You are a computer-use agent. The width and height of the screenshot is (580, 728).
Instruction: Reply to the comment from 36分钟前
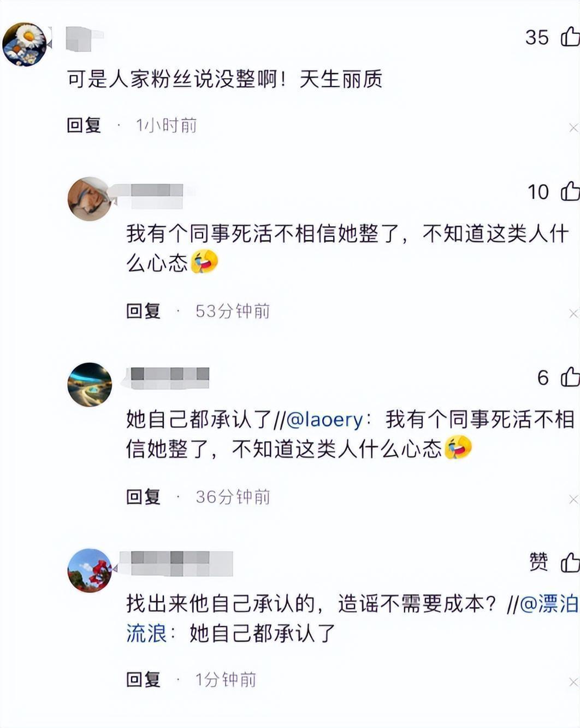(x=144, y=497)
